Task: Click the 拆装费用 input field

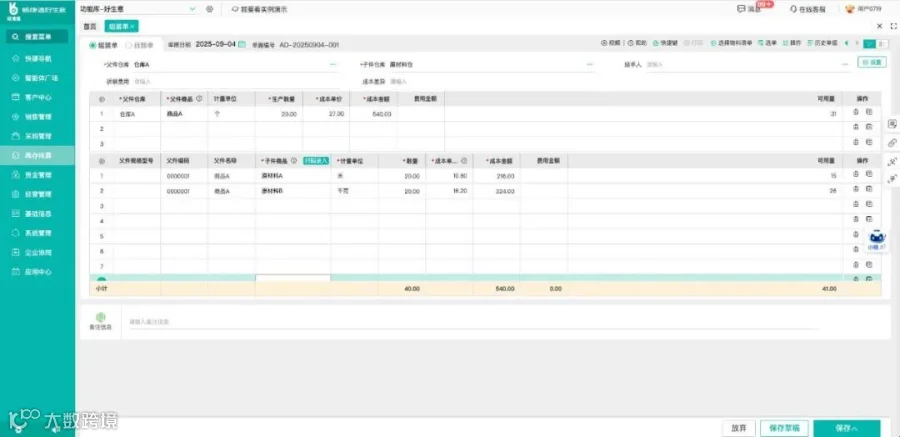Action: pos(235,82)
